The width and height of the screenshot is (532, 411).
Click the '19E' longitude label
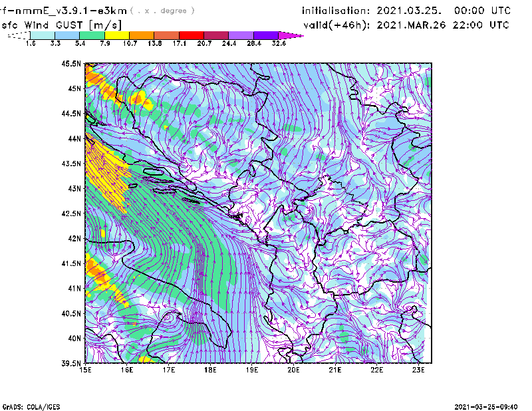[252, 370]
